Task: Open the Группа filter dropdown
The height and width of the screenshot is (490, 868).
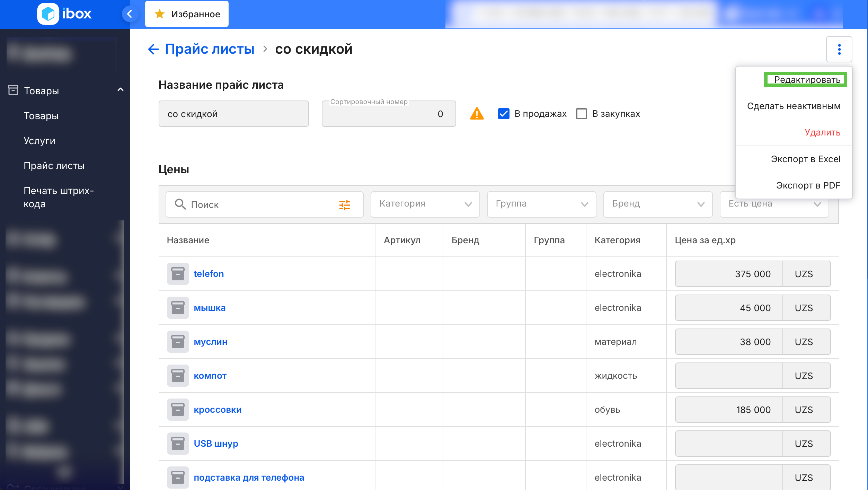Action: (x=541, y=204)
